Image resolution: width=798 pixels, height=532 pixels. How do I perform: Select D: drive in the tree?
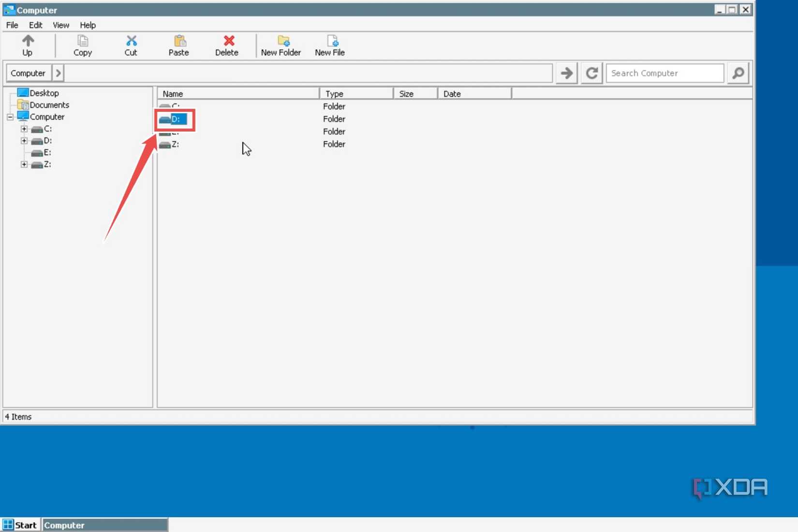click(48, 141)
